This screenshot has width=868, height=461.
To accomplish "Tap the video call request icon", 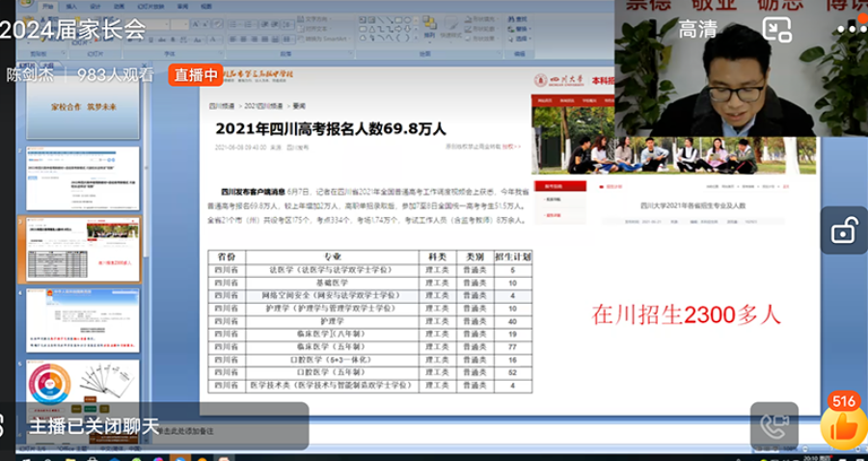I will click(773, 425).
